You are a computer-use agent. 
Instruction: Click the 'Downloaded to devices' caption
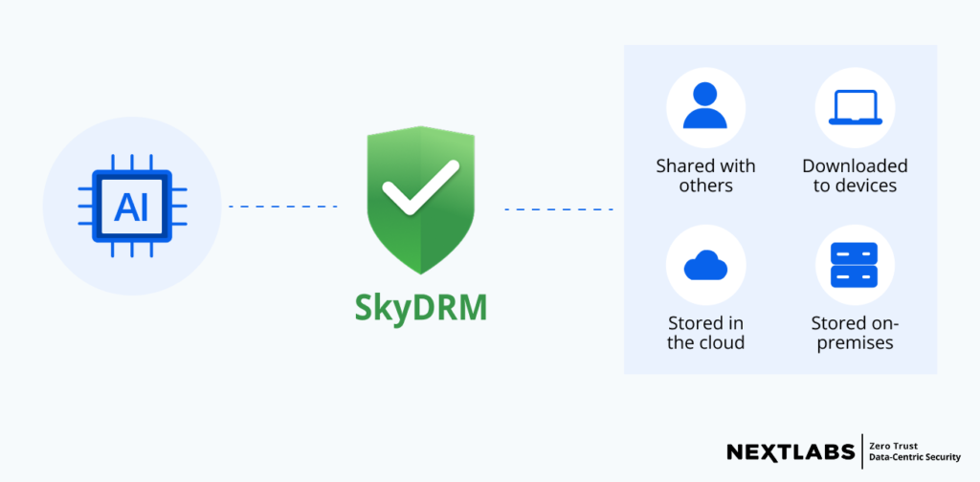(x=855, y=175)
